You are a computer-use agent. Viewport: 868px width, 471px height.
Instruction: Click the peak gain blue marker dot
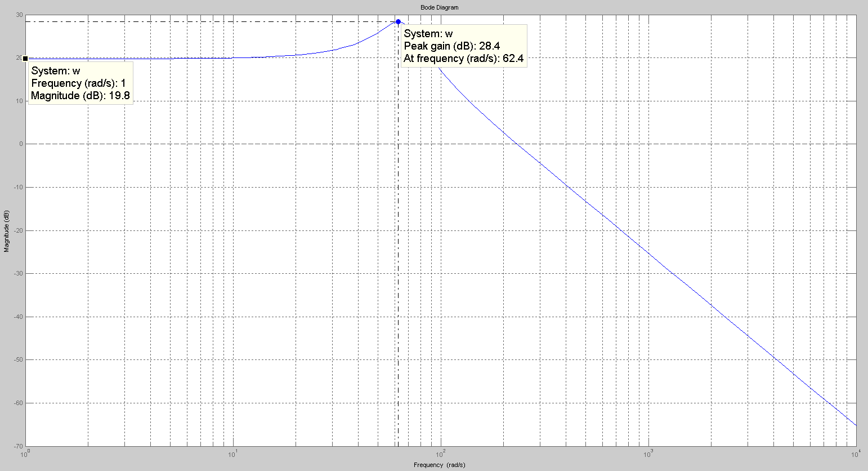pos(398,22)
